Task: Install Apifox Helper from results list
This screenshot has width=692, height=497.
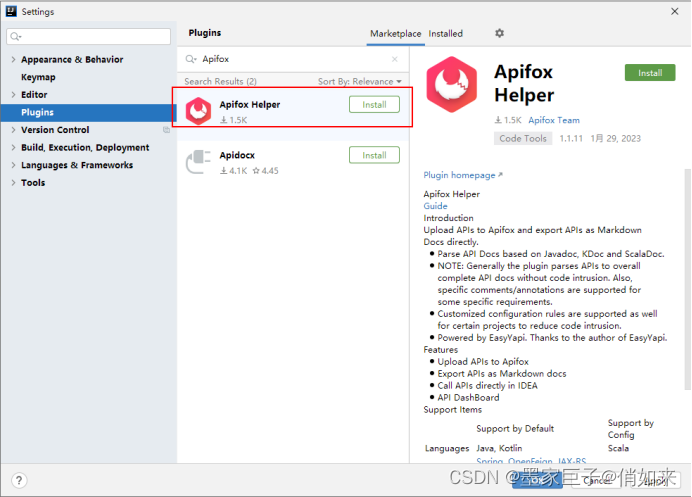Action: [x=374, y=105]
